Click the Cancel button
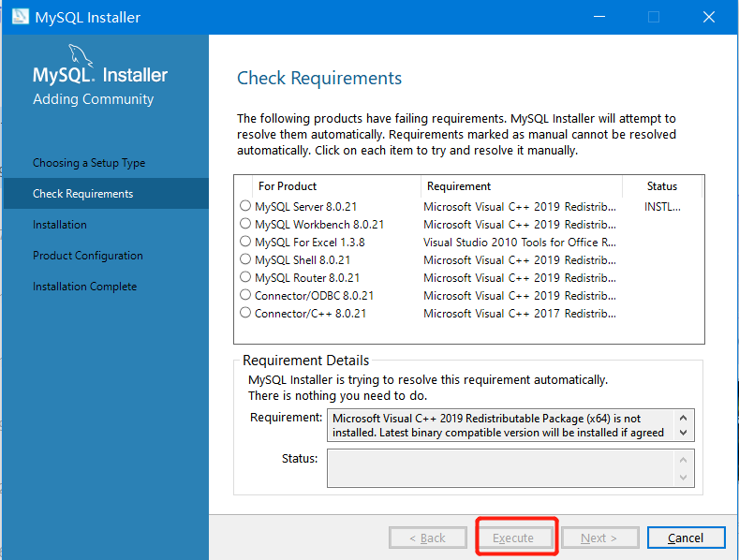Viewport: 739px width, 560px height. [686, 538]
